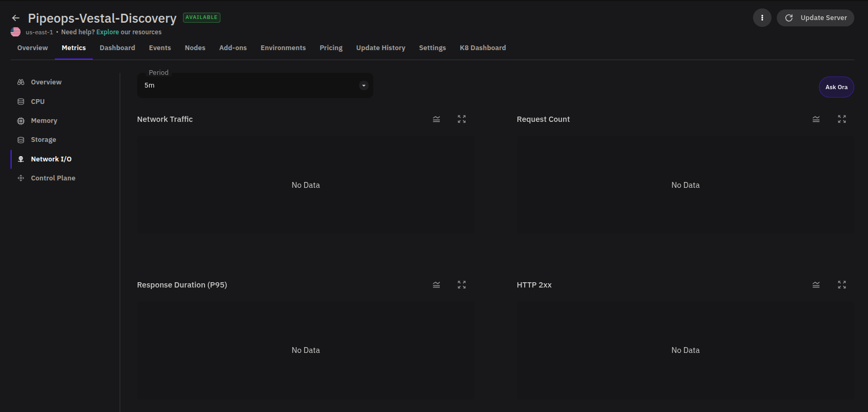Click the CPU sidebar icon

[x=21, y=102]
